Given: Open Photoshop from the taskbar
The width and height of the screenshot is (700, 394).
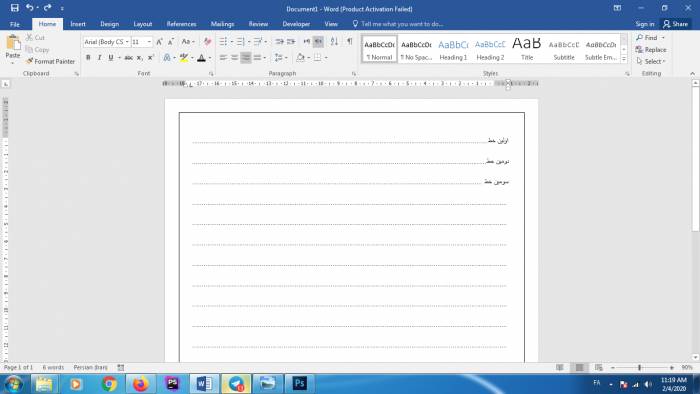Looking at the screenshot, I should (300, 384).
